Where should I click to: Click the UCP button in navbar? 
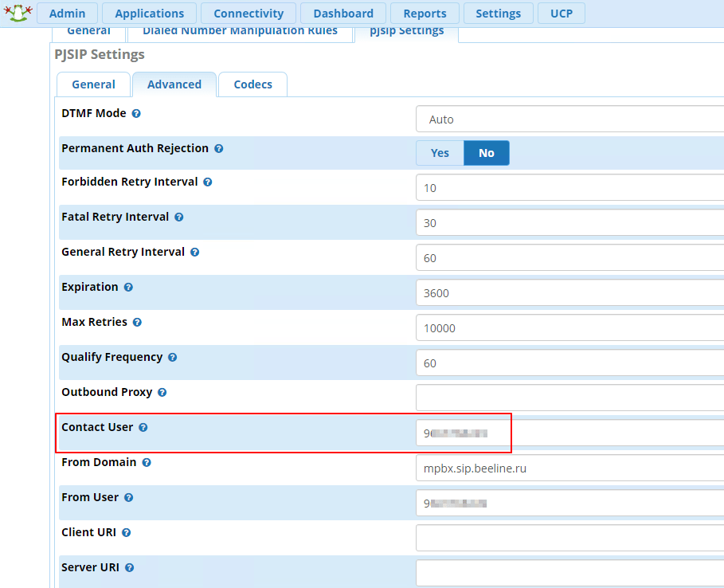point(562,14)
